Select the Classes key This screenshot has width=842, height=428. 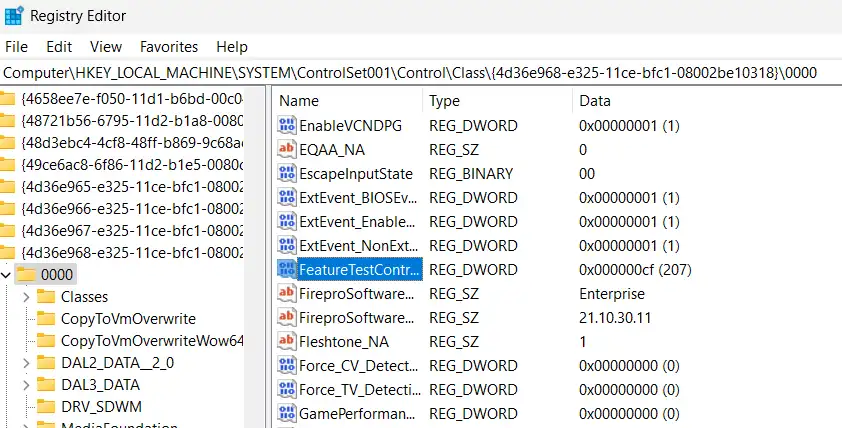(84, 297)
